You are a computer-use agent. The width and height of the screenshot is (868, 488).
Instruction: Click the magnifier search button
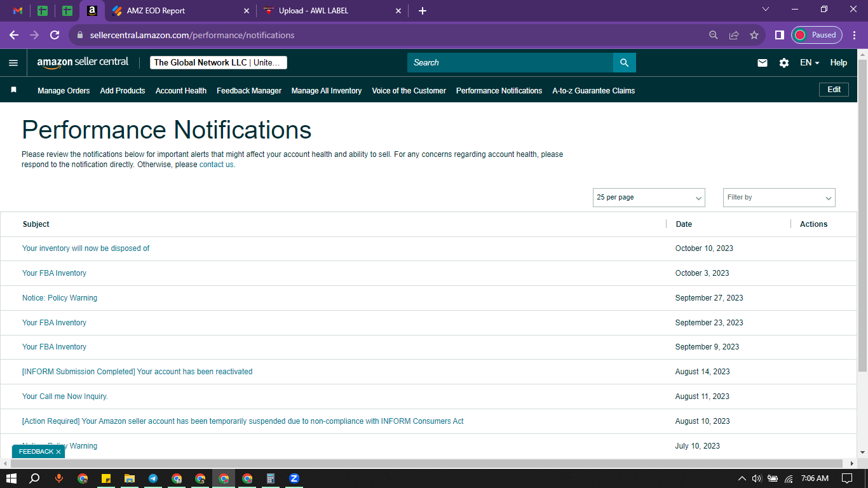click(624, 62)
